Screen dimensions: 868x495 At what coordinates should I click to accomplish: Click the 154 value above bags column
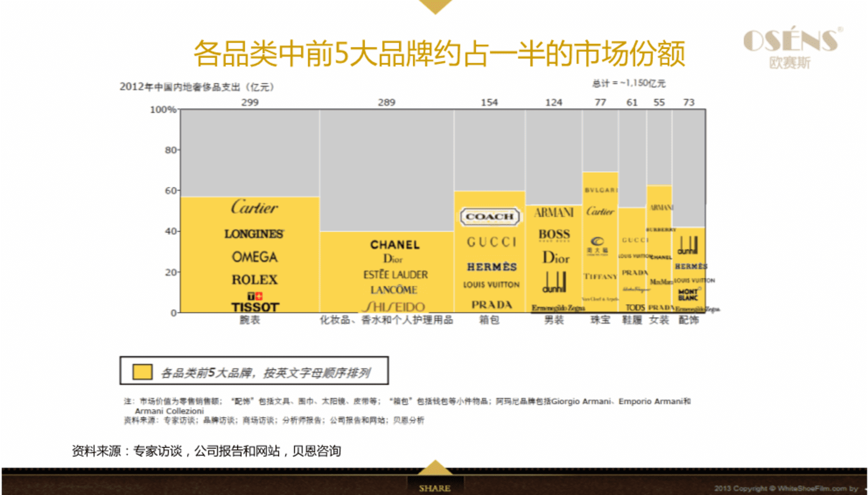click(489, 102)
